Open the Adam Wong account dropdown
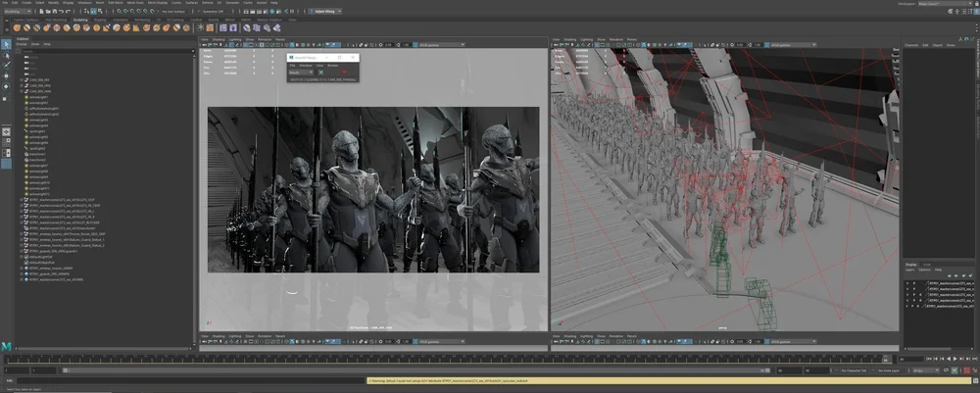Screen dimensions: 980x393 (x=325, y=11)
